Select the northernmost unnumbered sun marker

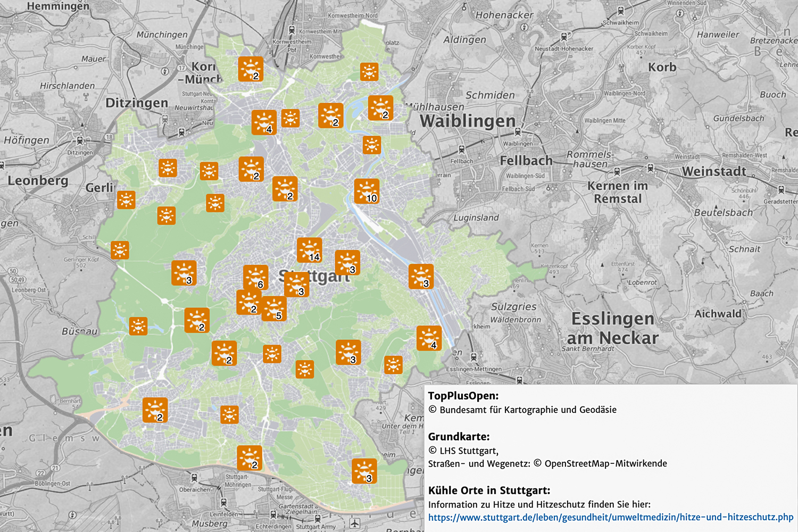point(369,71)
